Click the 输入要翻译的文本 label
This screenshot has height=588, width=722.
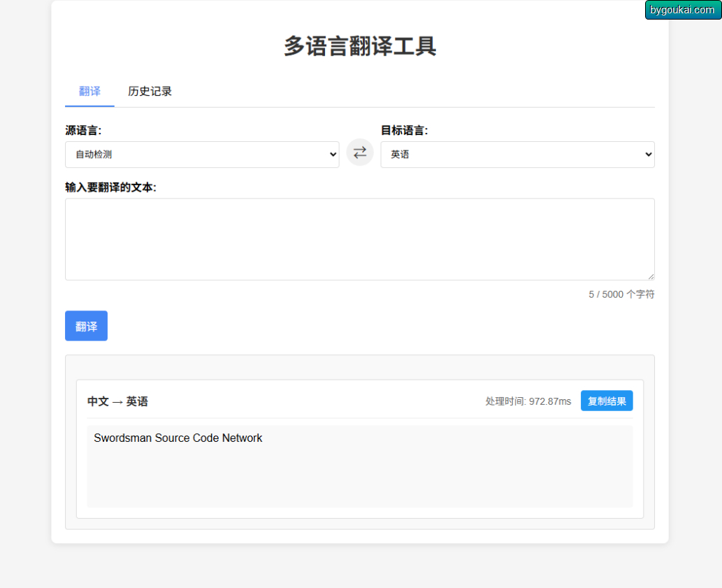point(110,187)
